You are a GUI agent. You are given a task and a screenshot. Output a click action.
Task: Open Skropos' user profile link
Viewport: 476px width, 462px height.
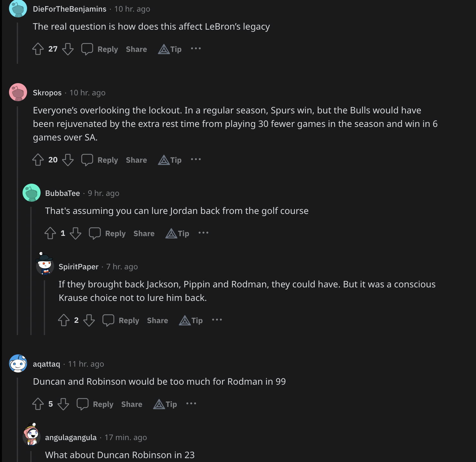click(47, 93)
